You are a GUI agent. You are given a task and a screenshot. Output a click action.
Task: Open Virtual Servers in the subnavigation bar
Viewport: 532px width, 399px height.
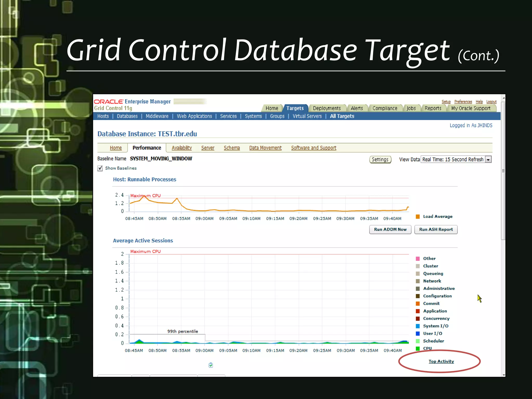click(307, 116)
